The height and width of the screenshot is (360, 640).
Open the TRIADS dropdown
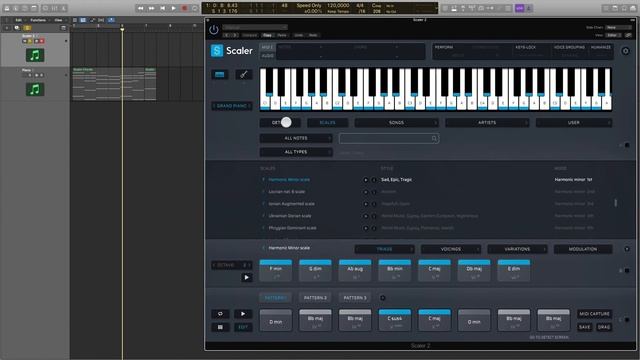384,249
